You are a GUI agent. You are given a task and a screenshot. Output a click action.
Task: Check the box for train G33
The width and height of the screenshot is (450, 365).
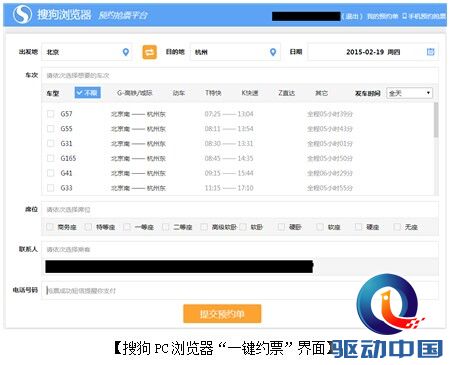[x=51, y=188]
